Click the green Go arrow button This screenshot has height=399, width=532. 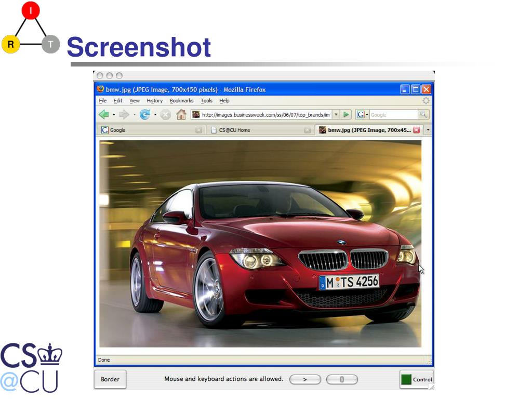click(x=345, y=115)
